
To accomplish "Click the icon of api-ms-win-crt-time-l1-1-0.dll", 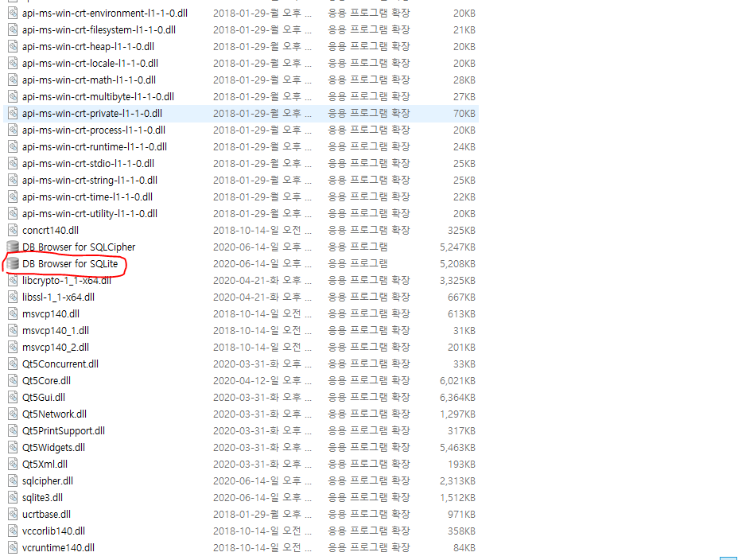I will click(14, 197).
